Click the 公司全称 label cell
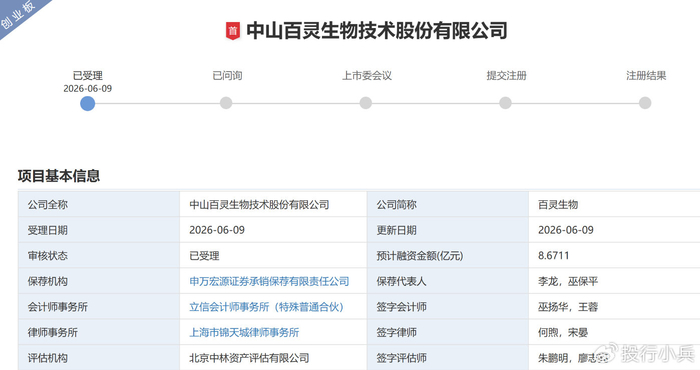Viewport: 700px width, 370px height. click(99, 204)
